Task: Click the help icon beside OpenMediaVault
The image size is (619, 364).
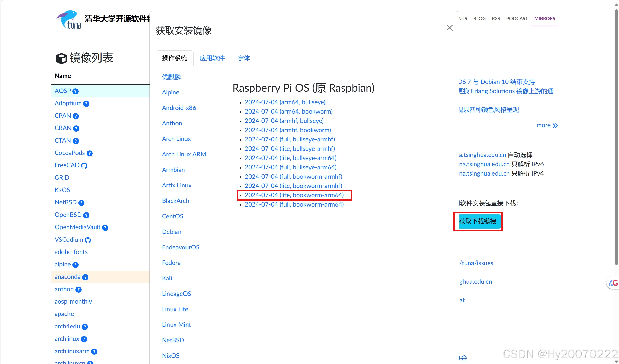Action: pos(105,228)
